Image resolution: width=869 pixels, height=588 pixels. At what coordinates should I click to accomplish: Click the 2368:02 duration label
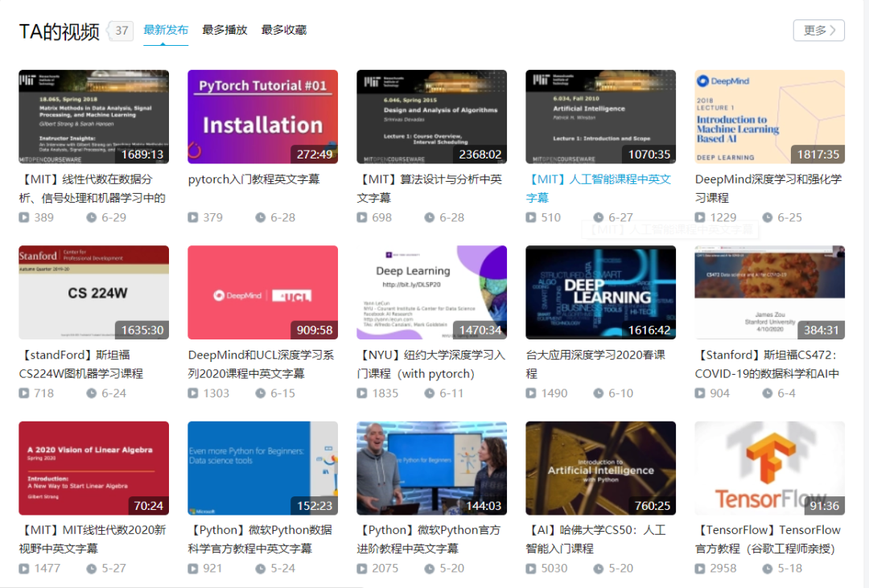(x=480, y=154)
